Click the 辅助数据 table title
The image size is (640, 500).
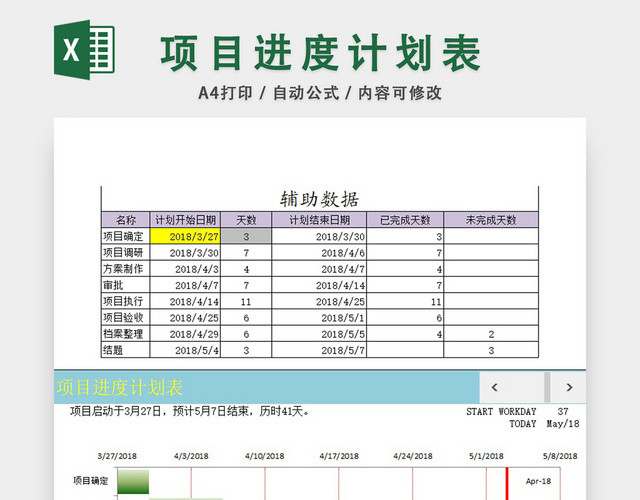pos(319,199)
